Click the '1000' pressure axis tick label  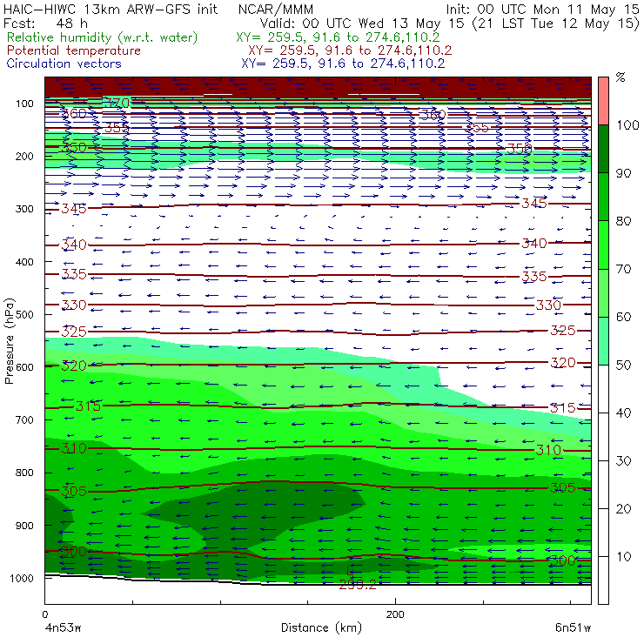(x=22, y=578)
